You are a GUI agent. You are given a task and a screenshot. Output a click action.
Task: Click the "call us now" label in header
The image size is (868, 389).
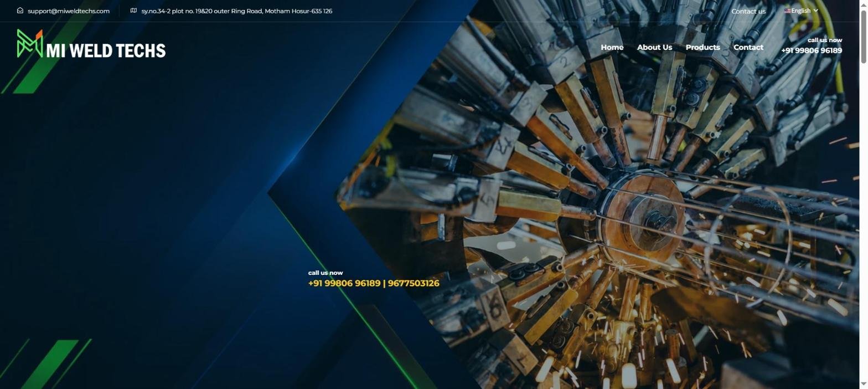[824, 40]
